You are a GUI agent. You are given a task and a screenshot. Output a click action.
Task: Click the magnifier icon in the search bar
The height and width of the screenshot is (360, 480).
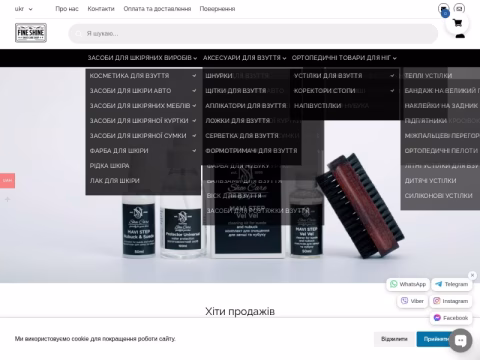coord(78,34)
